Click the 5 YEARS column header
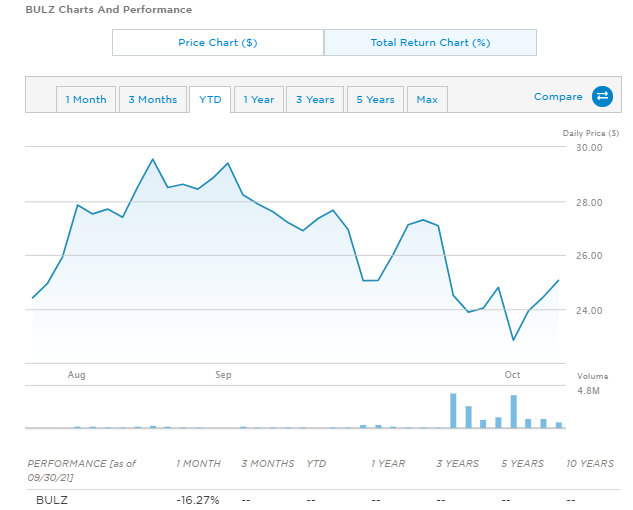Image resolution: width=633 pixels, height=510 pixels. [522, 464]
